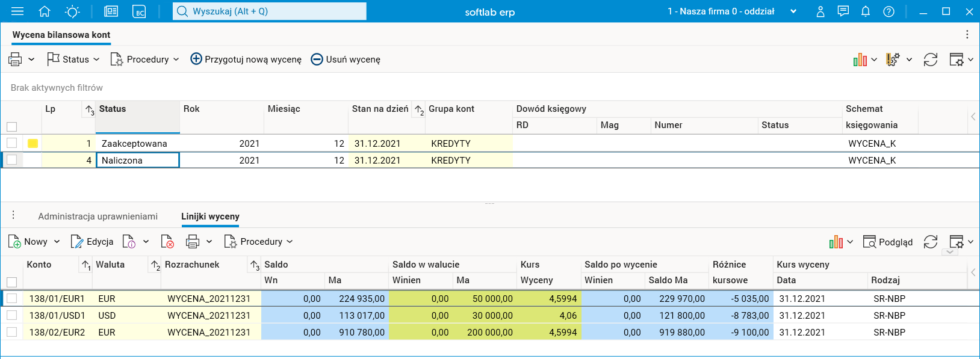Select checkbox for account 138/01/USD1
980x359 pixels.
point(12,315)
